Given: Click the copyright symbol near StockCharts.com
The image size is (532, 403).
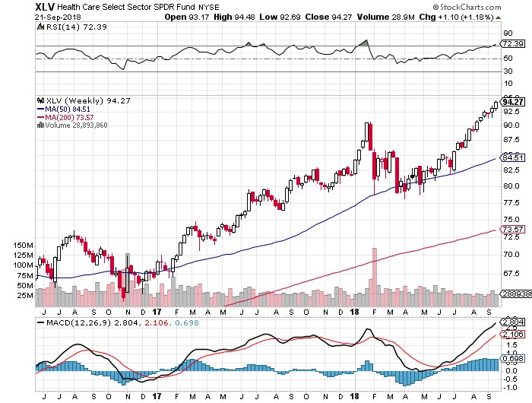Looking at the screenshot, I should click(x=435, y=7).
